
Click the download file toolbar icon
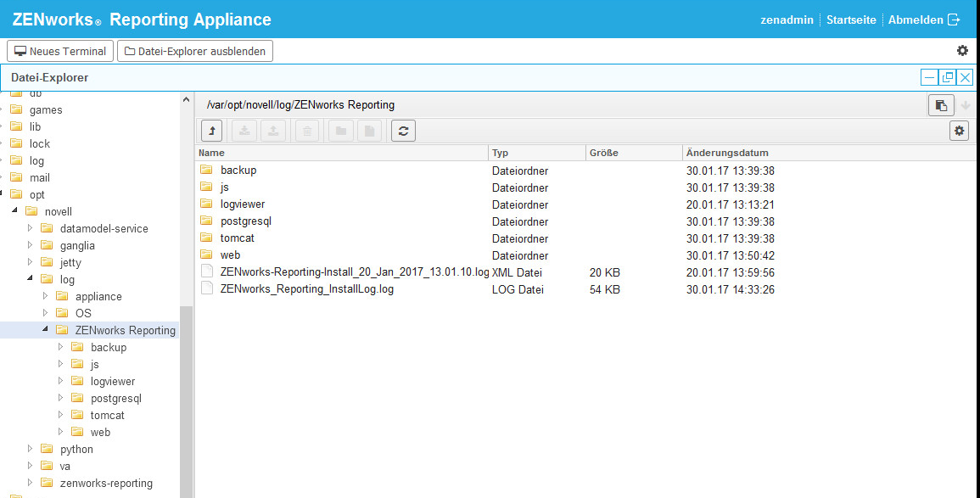pos(244,131)
